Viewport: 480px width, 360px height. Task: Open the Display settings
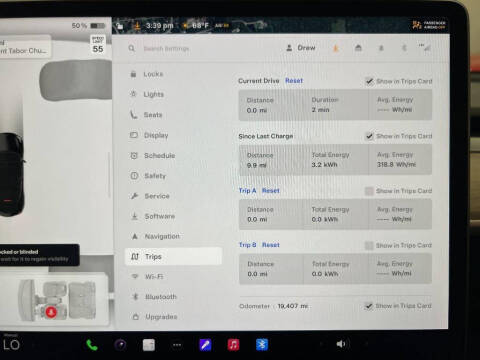(x=149, y=135)
